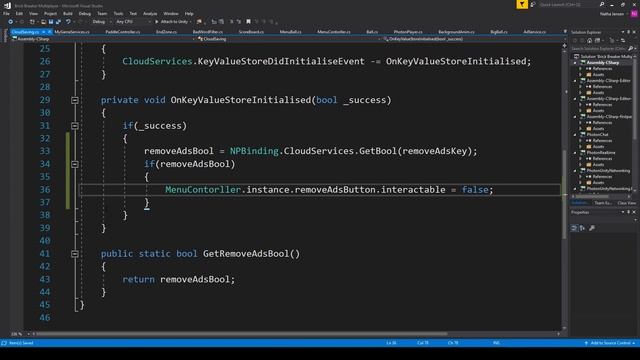Comment out selected lines via toolbar icon
The width and height of the screenshot is (640, 360).
click(x=231, y=22)
